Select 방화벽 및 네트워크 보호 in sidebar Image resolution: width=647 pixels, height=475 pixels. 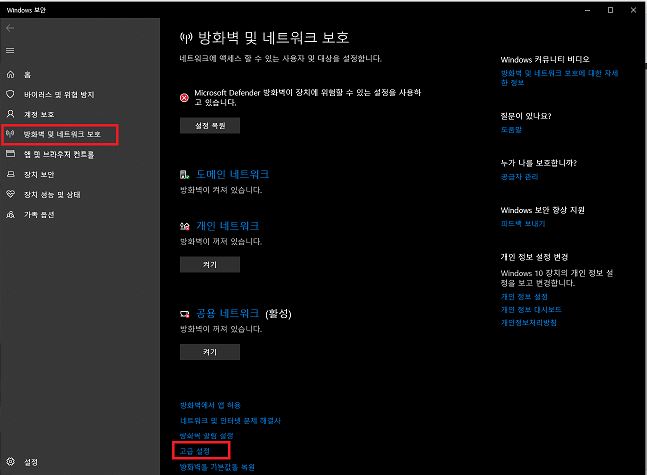(62, 134)
